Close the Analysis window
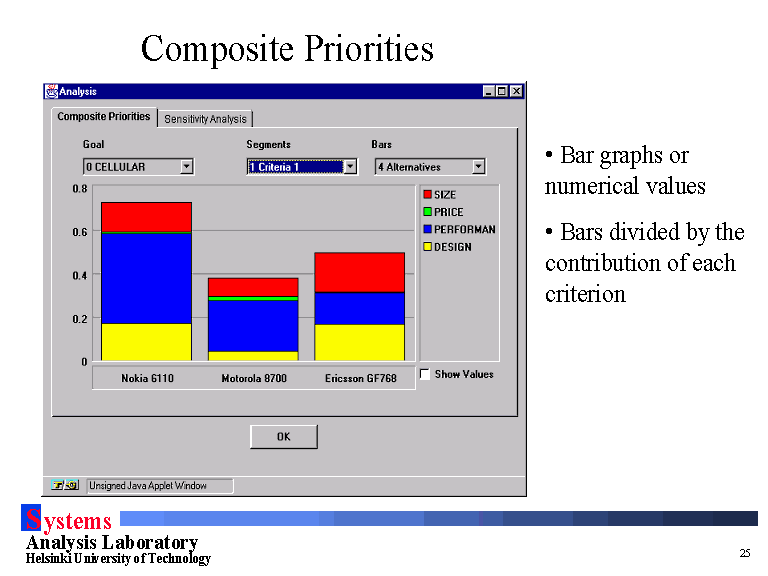This screenshot has height=576, width=768. pos(516,91)
